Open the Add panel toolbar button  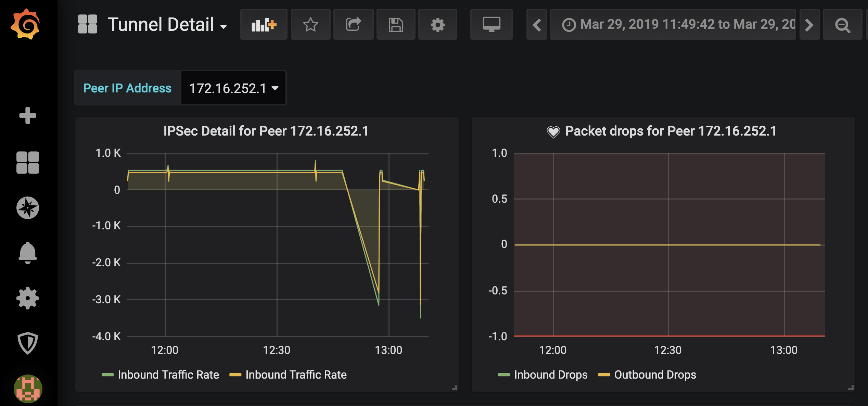point(264,25)
